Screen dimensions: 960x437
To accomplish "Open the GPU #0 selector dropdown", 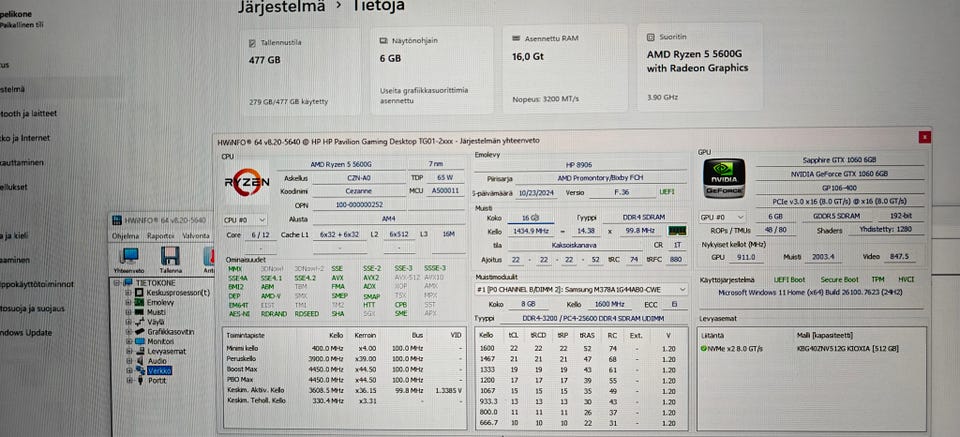I will (722, 217).
